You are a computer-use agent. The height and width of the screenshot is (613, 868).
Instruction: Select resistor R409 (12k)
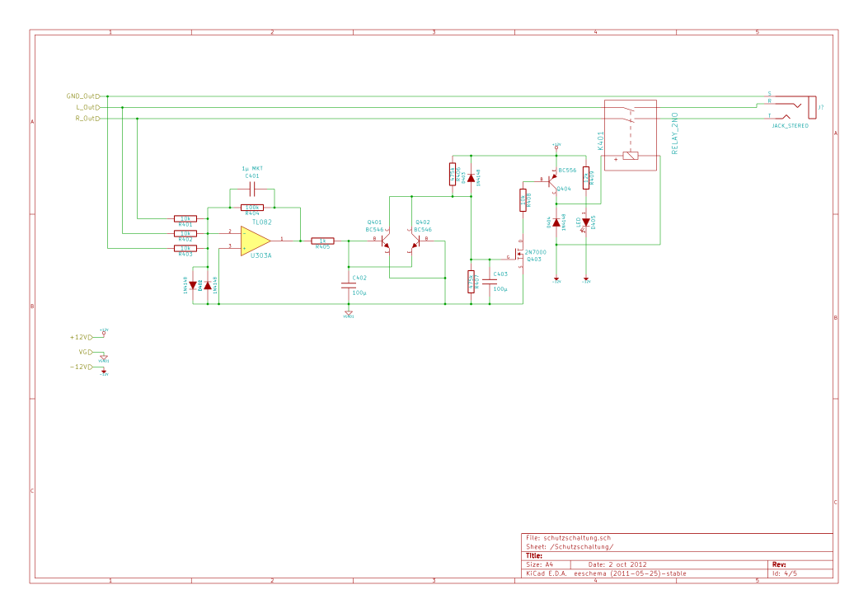586,178
